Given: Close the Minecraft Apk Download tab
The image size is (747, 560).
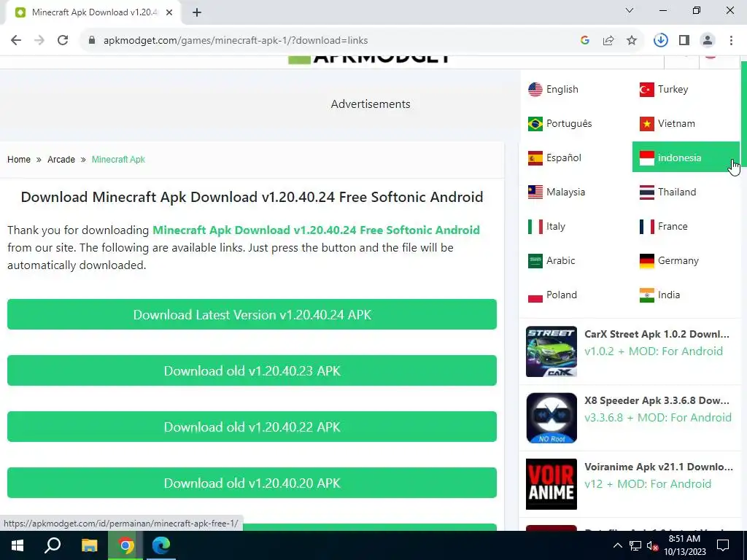Looking at the screenshot, I should 169,12.
